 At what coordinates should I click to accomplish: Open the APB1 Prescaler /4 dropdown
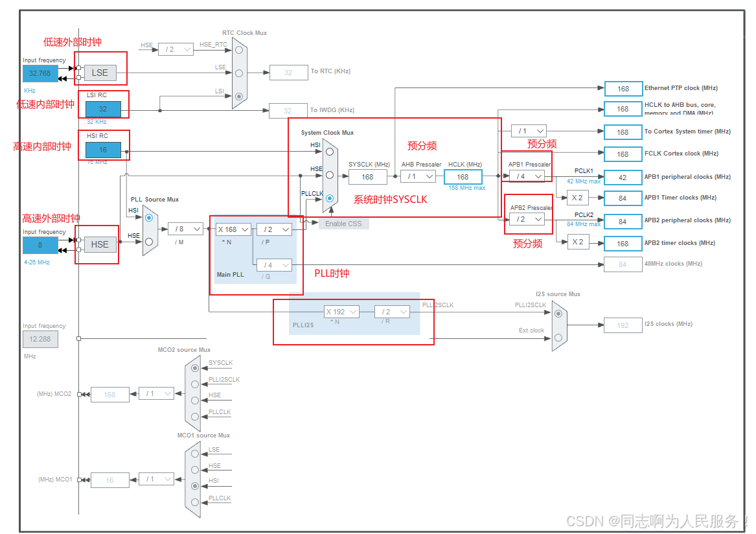(527, 176)
